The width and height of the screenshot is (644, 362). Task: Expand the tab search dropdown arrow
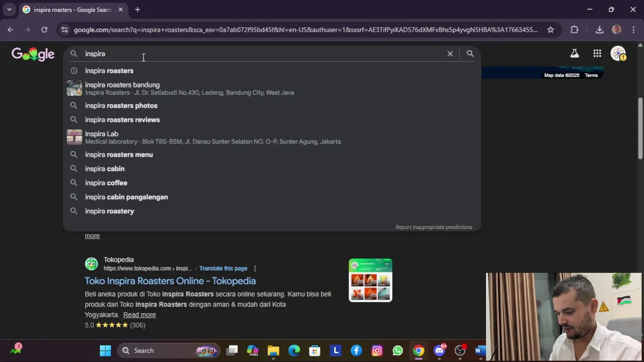9,10
